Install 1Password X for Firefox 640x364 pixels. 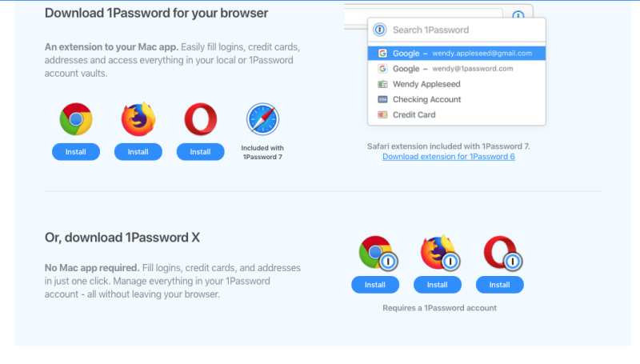coord(438,285)
